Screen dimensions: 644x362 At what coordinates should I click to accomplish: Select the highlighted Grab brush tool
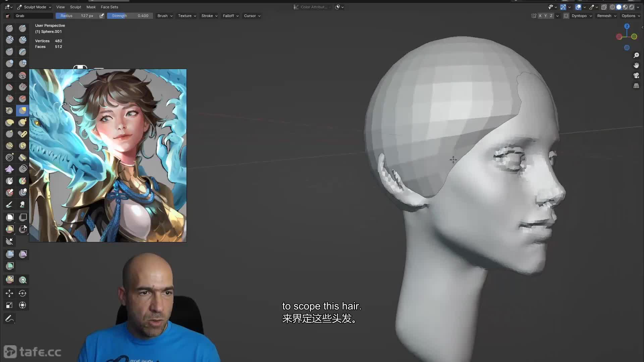[22, 111]
